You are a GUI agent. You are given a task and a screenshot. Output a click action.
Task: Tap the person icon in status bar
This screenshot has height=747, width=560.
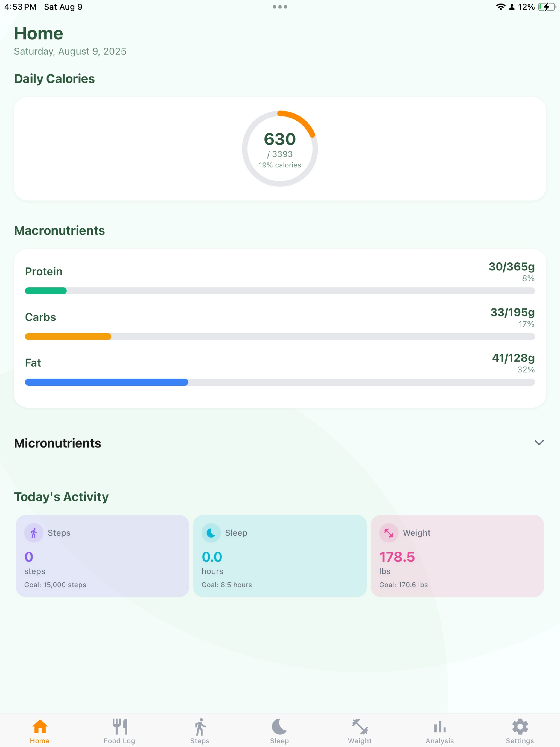[512, 7]
